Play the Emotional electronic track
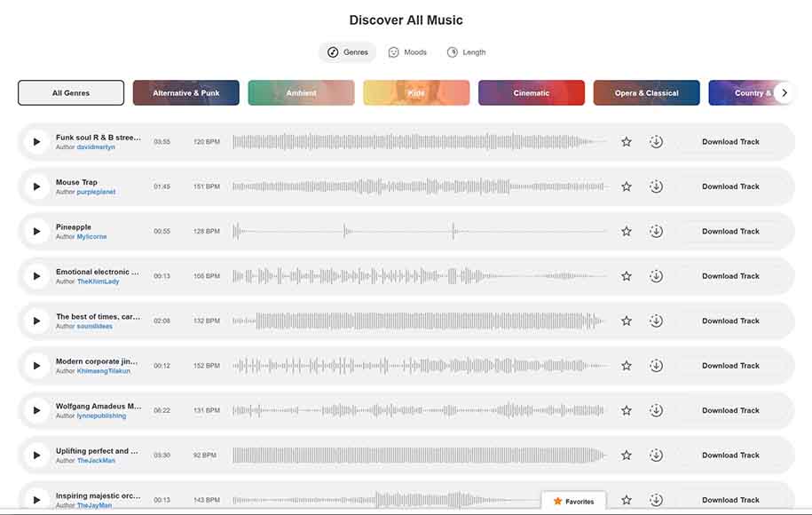The height and width of the screenshot is (515, 812). [36, 276]
